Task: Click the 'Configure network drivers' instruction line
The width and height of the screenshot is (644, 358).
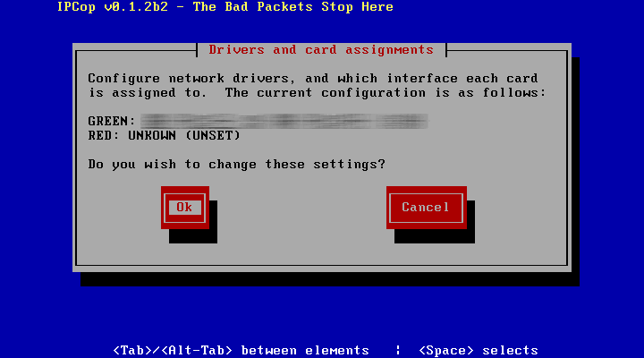Action: coord(312,79)
